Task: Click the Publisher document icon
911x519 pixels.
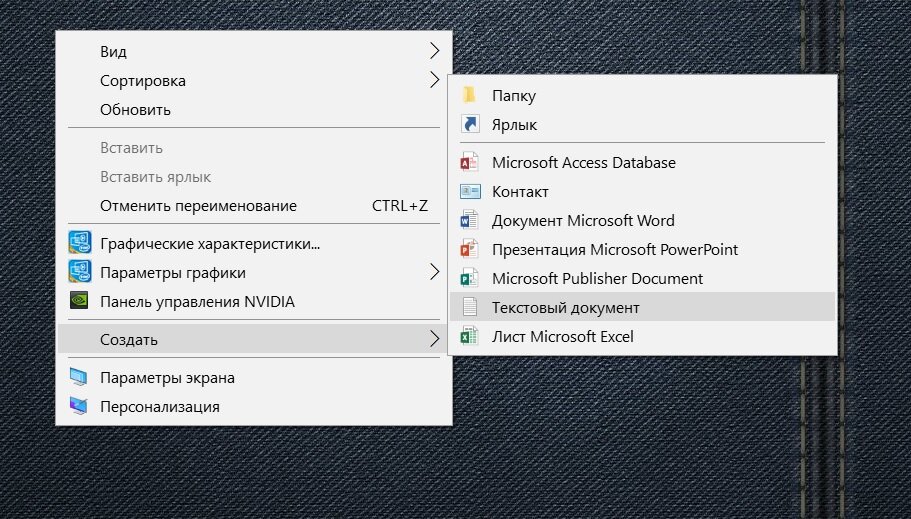Action: pos(470,278)
